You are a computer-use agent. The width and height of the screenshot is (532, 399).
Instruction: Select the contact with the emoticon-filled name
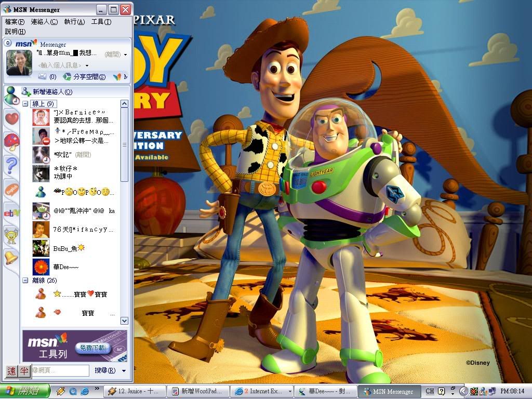tap(84, 192)
